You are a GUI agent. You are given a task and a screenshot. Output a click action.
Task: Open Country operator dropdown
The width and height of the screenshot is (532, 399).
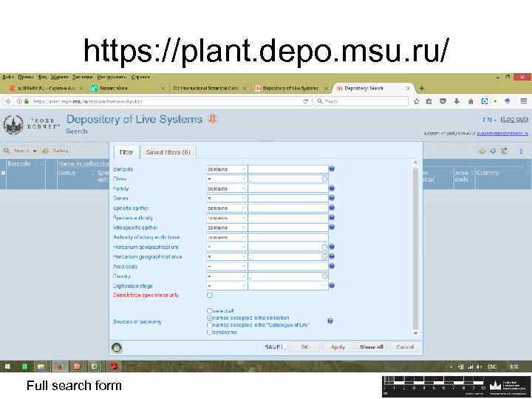(227, 276)
